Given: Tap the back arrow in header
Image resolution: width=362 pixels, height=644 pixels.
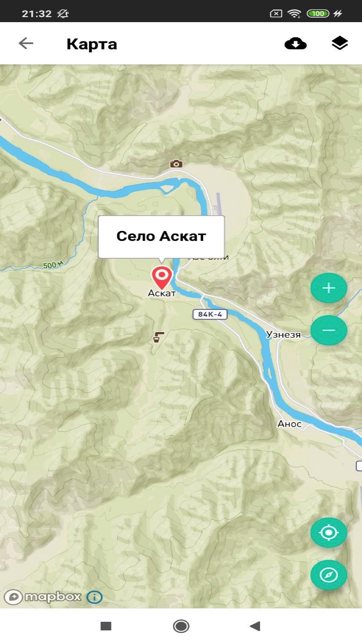Looking at the screenshot, I should pyautogui.click(x=26, y=43).
